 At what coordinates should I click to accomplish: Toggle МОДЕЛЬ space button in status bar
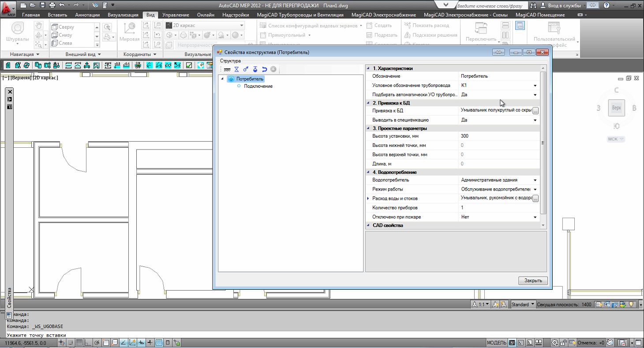(x=497, y=343)
